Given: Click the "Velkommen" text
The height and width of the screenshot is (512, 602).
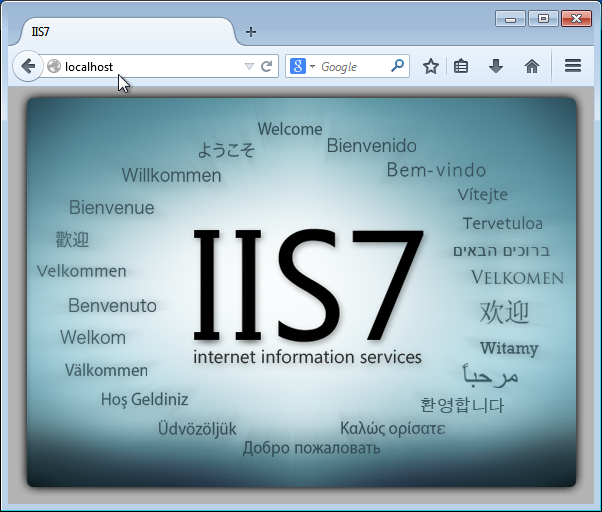Looking at the screenshot, I should (x=82, y=271).
